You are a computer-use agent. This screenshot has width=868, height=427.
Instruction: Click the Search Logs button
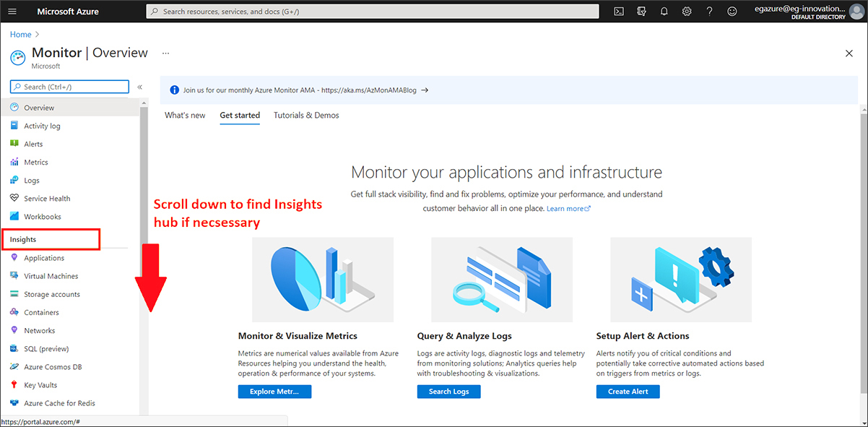[x=448, y=392]
